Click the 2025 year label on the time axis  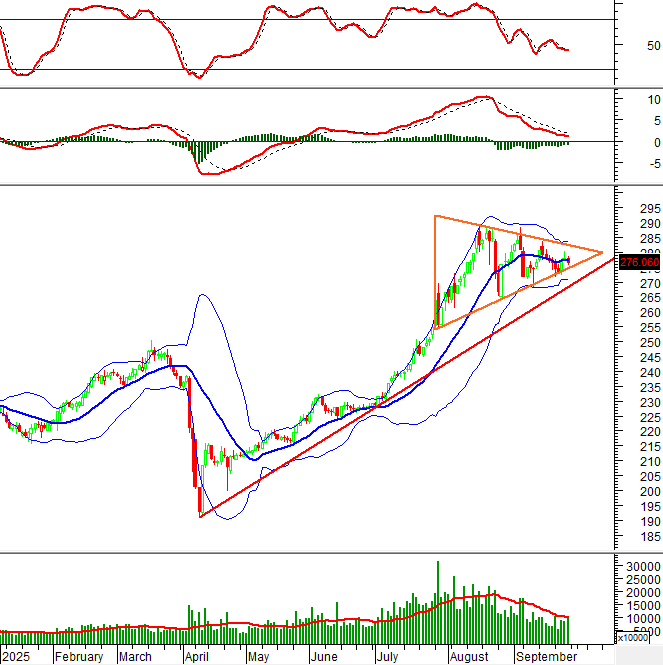click(x=17, y=657)
